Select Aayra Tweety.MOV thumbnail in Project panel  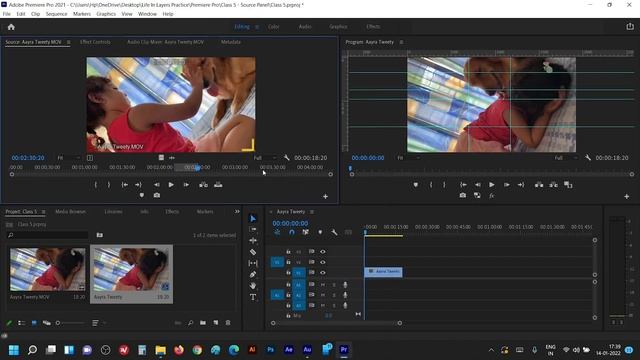pos(47,269)
